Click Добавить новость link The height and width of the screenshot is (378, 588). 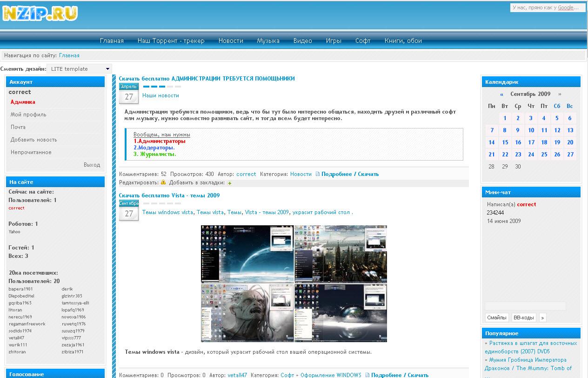click(33, 140)
